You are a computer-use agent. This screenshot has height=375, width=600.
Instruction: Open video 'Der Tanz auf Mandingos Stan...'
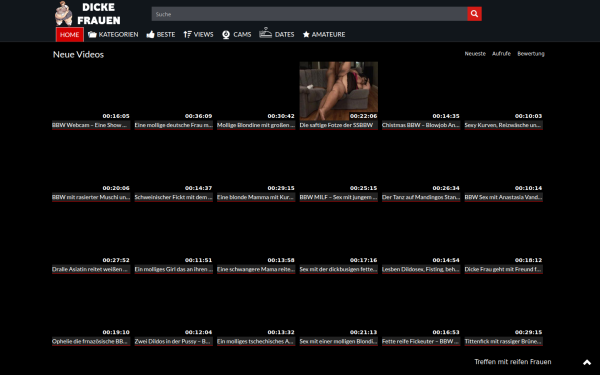[421, 197]
